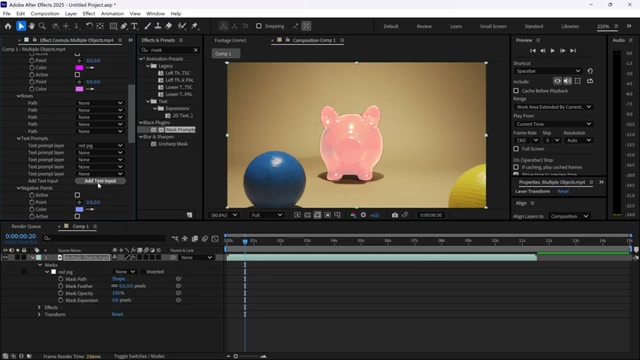This screenshot has height=360, width=640.
Task: Select the Roto Brush tool
Action: (x=182, y=26)
